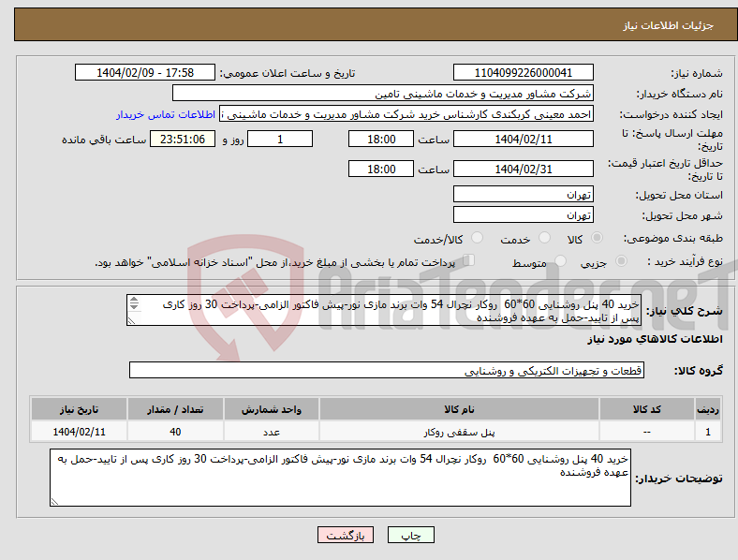
Task: Click the تعداد / مقدار column header
Action: [x=175, y=409]
